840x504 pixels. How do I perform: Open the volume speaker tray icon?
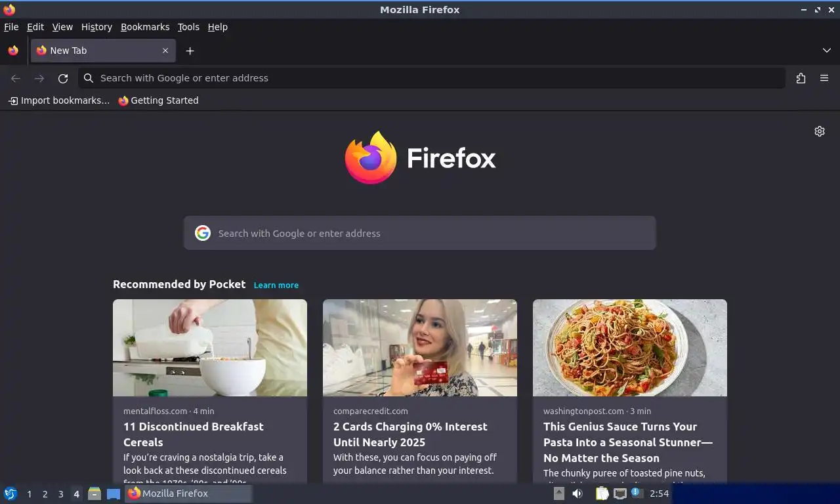[577, 493]
